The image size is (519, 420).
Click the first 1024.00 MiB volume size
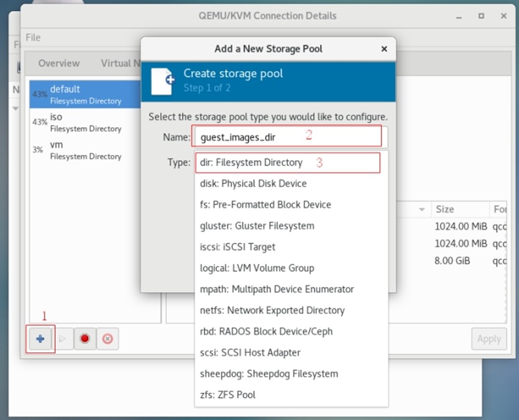pyautogui.click(x=461, y=226)
